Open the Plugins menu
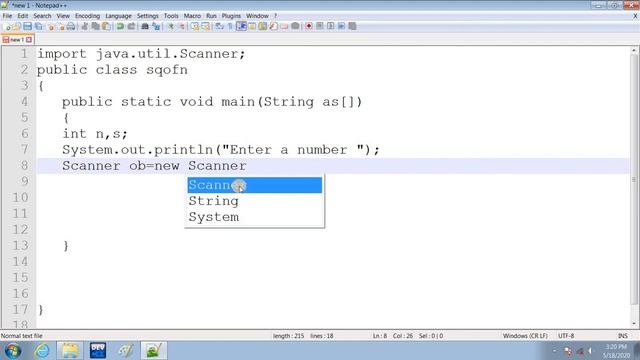Viewport: 640px width, 360px height. point(231,16)
